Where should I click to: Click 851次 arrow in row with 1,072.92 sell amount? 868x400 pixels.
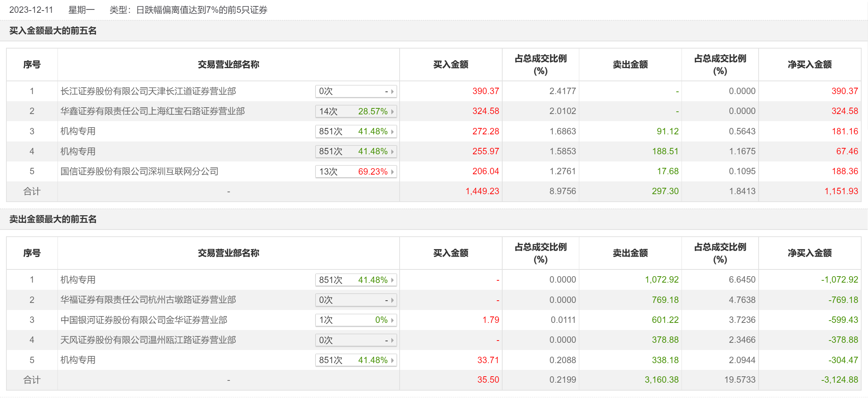[392, 280]
